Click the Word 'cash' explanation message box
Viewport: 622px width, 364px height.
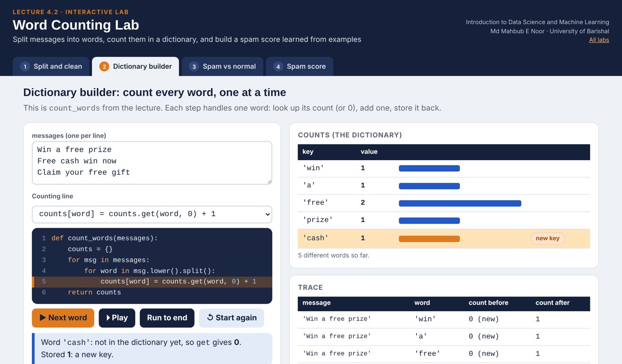click(x=152, y=348)
